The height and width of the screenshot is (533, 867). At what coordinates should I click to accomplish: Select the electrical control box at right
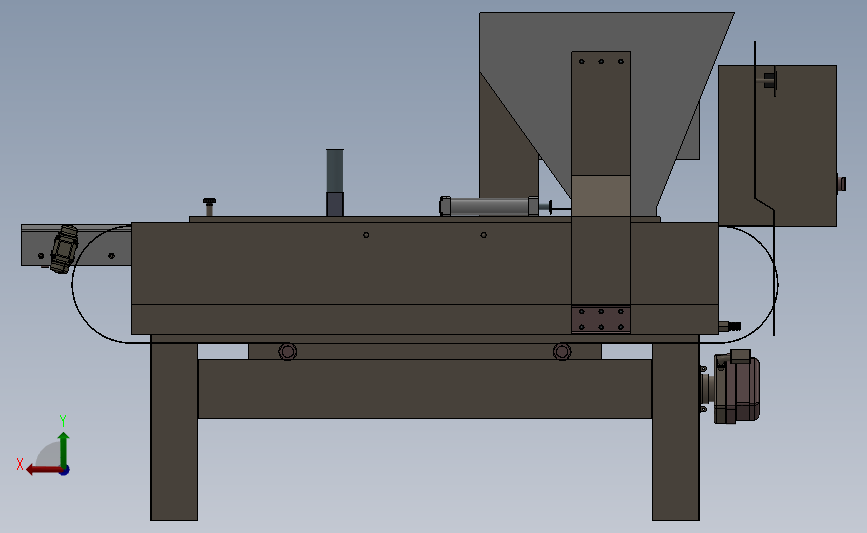pyautogui.click(x=777, y=145)
